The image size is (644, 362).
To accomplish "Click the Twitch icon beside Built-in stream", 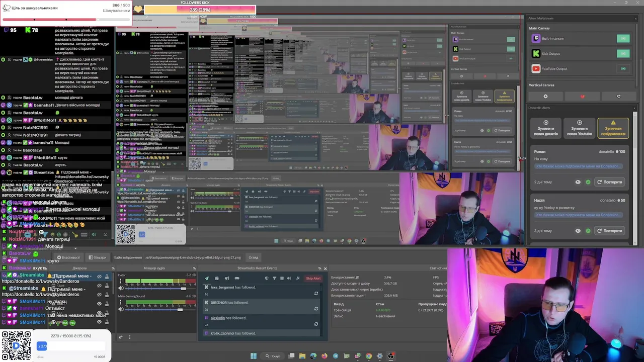I will click(x=536, y=39).
